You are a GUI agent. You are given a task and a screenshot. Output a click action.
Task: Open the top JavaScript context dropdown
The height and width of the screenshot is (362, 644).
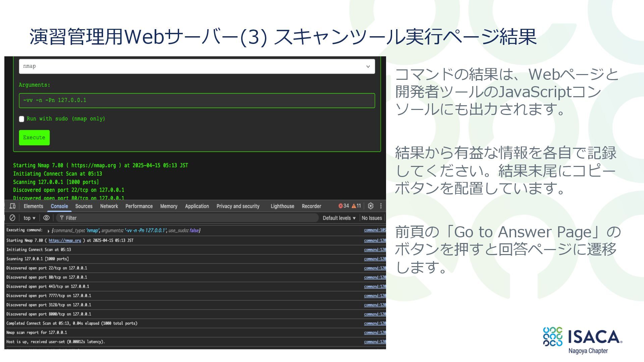tap(29, 218)
